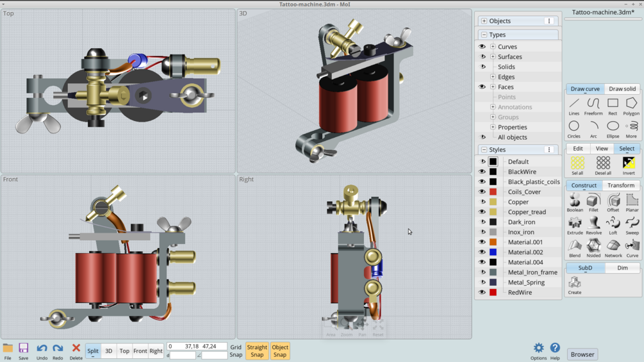This screenshot has height=362, width=644.
Task: Select the Rect drawing tool
Action: [613, 106]
